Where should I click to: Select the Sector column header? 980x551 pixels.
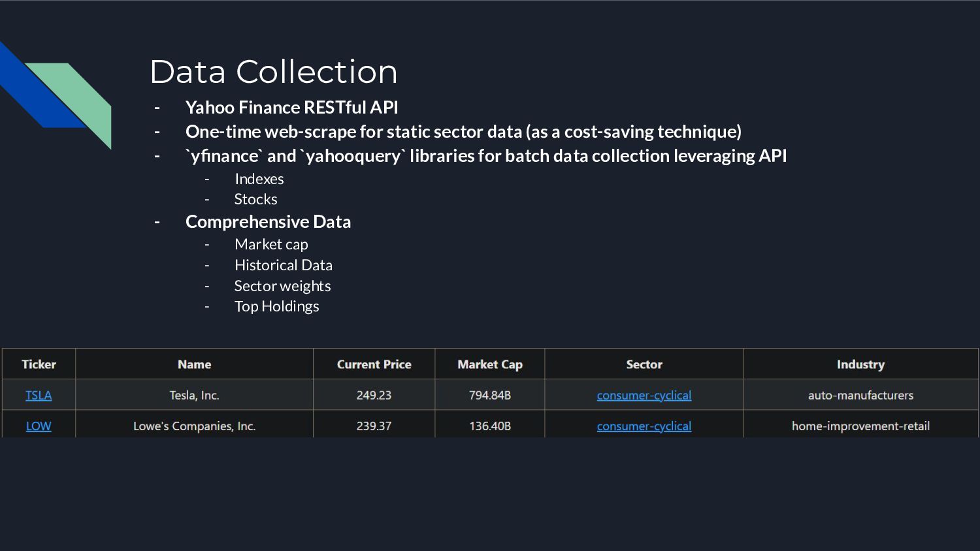644,364
